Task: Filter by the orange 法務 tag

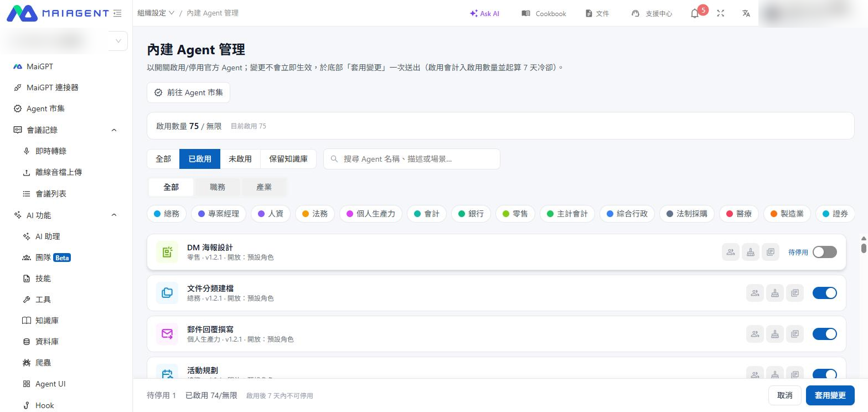Action: coord(315,214)
